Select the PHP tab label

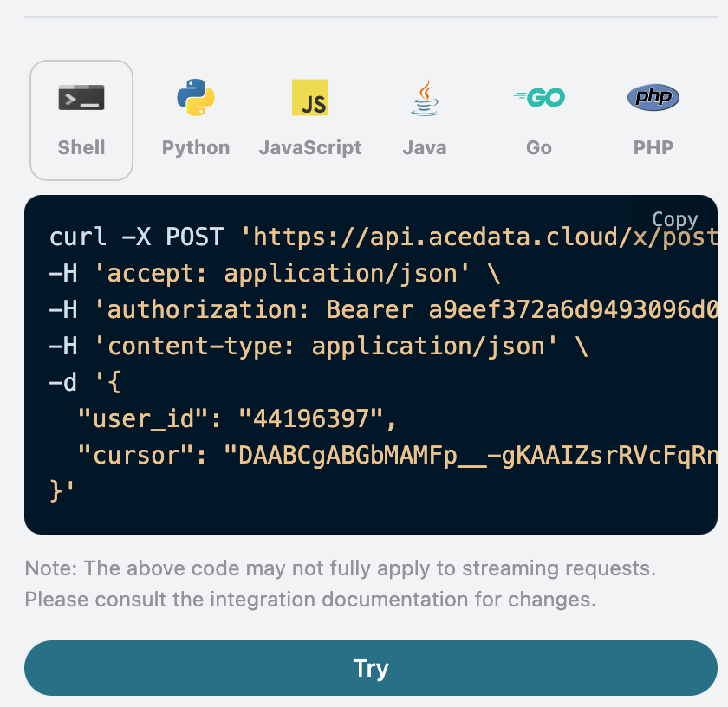coord(653,147)
